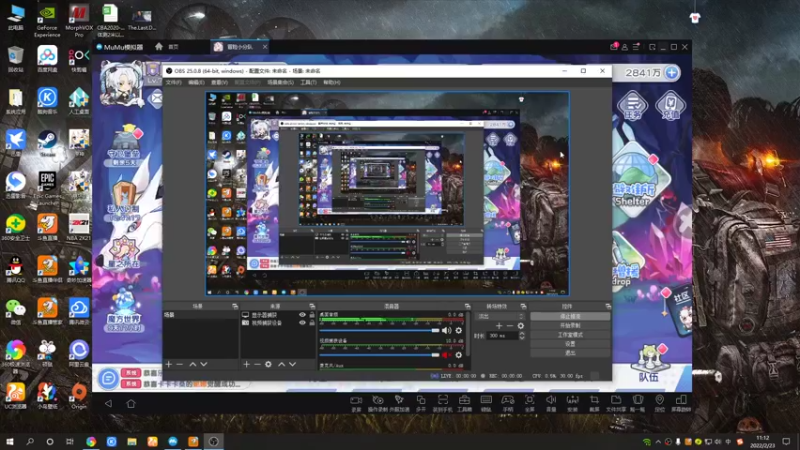
Task: Open second mixer channel settings gear
Action: point(459,355)
